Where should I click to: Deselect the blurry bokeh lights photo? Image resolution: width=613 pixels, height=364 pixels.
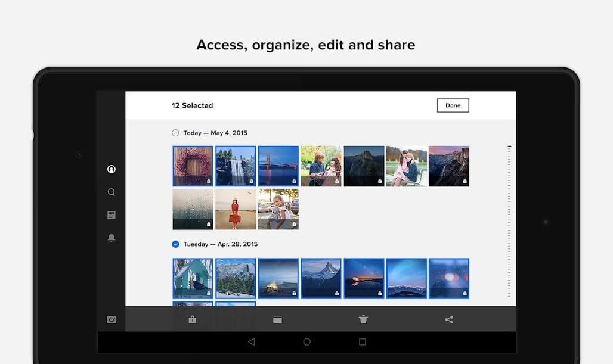(449, 278)
